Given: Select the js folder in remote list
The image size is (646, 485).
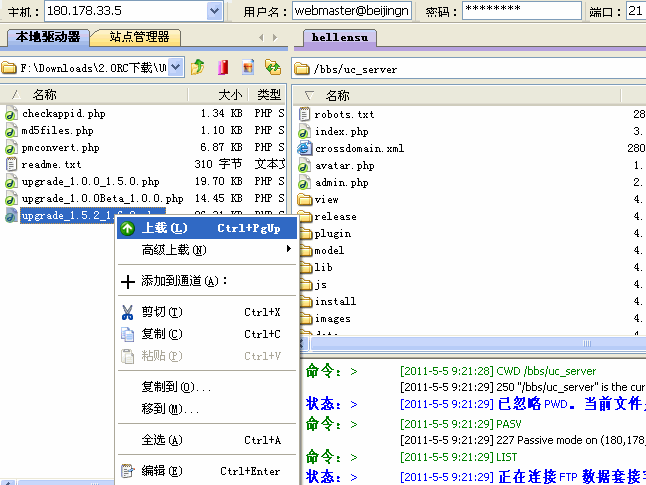Looking at the screenshot, I should click(321, 284).
